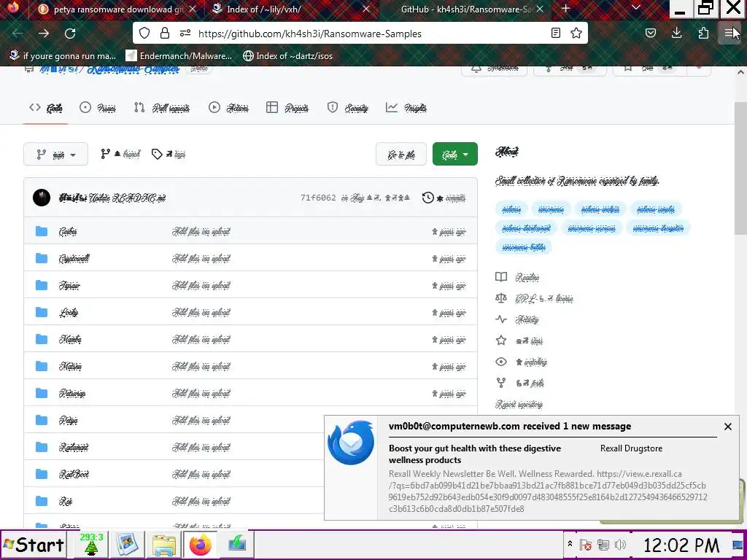Open the Mamba folder
747x560 pixels.
pyautogui.click(x=70, y=340)
